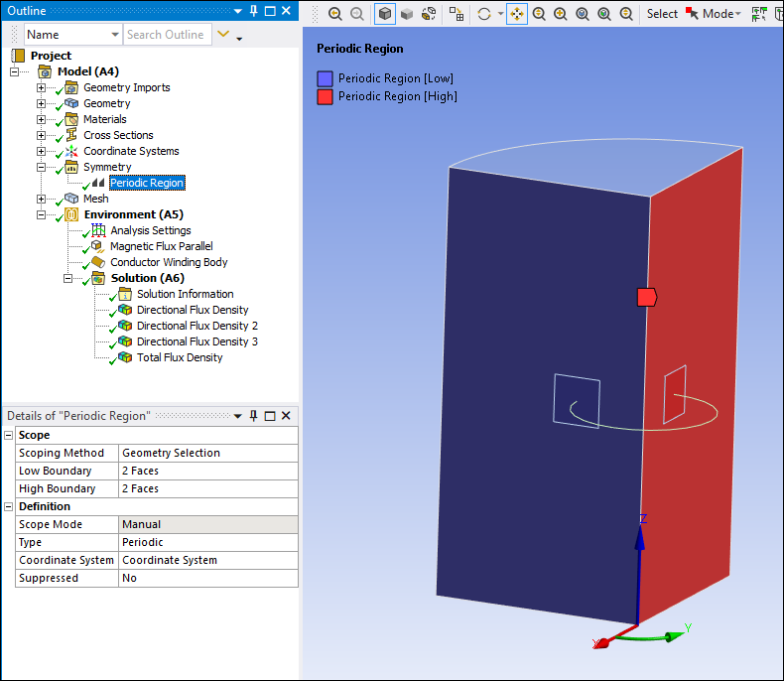
Task: Select the Analysis Settings tree item
Action: [x=150, y=230]
